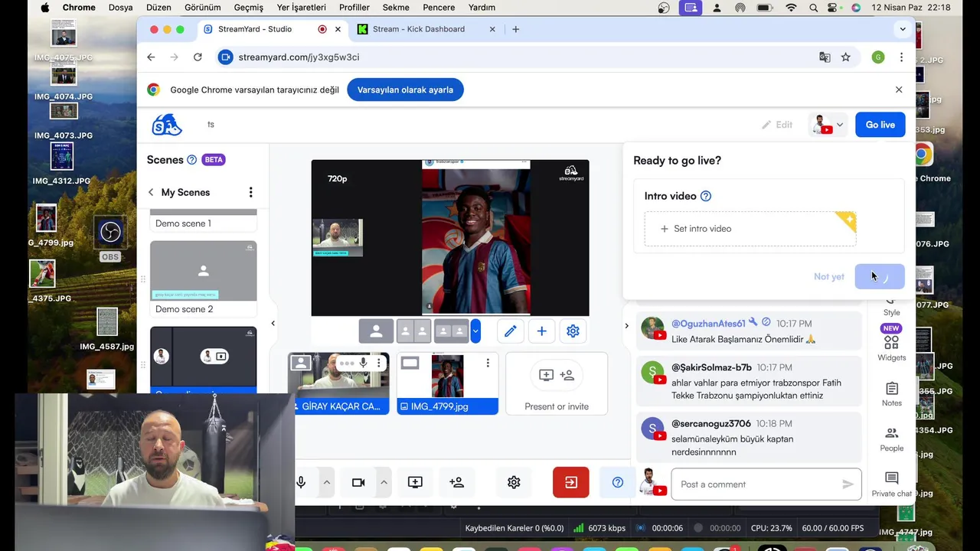Screen dimensions: 980x551
Task: Open IMG_4799.jpg card three-dot menu
Action: pyautogui.click(x=488, y=364)
